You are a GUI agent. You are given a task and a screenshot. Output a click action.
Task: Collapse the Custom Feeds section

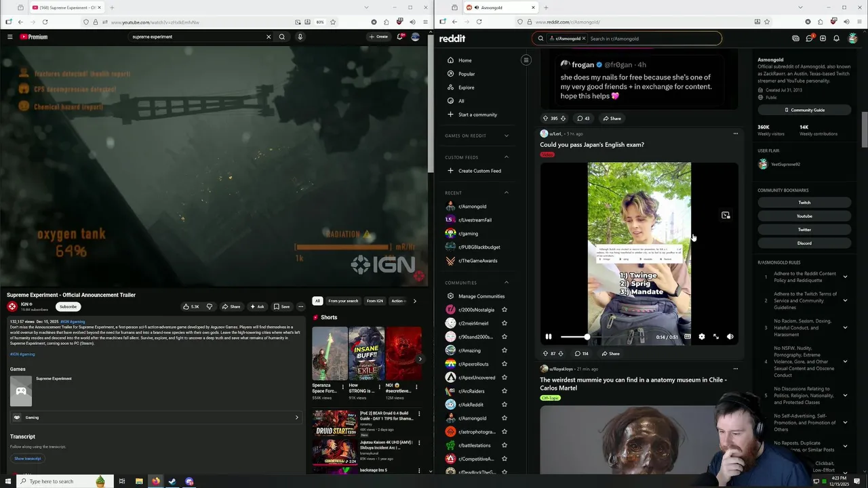pyautogui.click(x=507, y=157)
